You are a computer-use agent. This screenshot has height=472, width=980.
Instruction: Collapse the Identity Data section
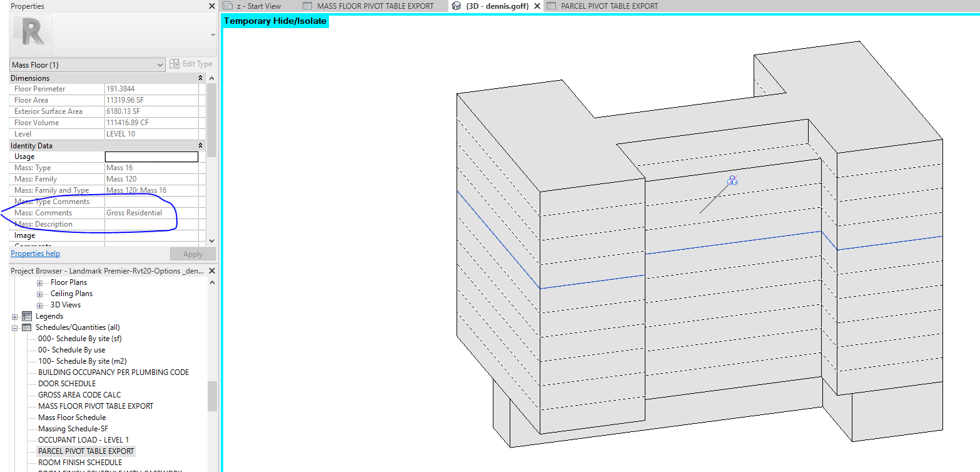[199, 145]
